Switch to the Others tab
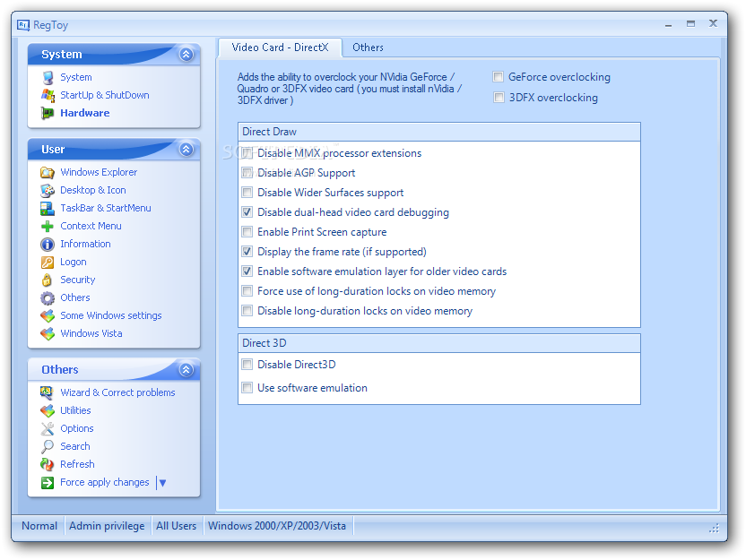The width and height of the screenshot is (746, 560). [x=368, y=47]
